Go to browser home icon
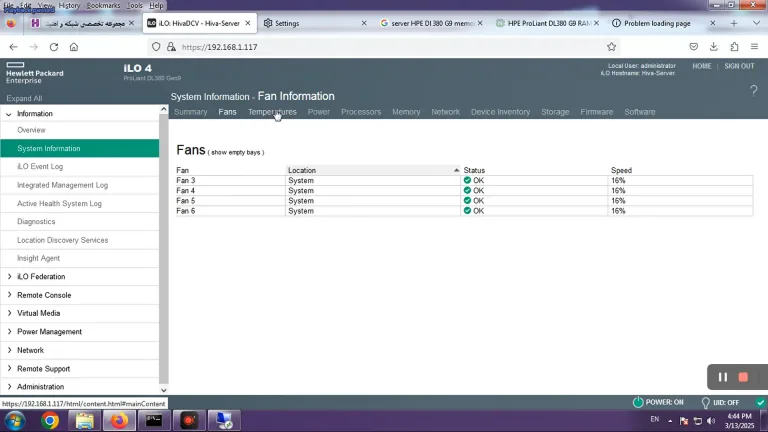 tap(74, 47)
